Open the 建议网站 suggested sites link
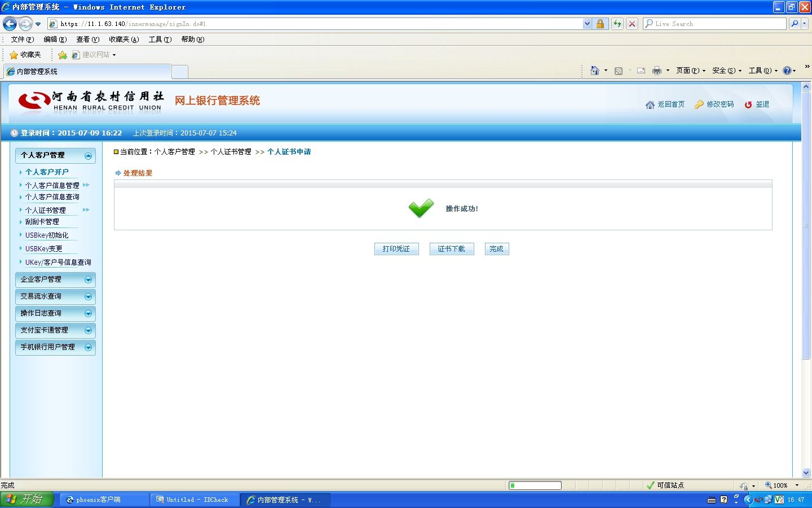812x508 pixels. click(94, 55)
